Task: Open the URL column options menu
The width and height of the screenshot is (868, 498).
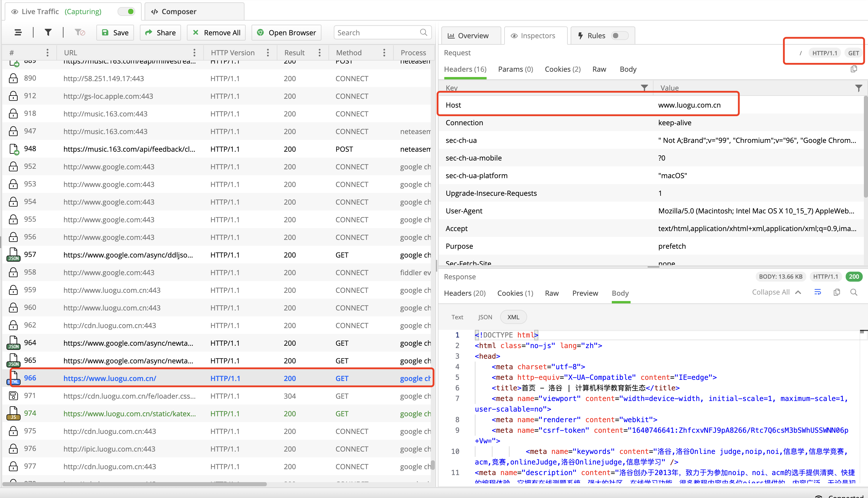Action: pyautogui.click(x=194, y=53)
